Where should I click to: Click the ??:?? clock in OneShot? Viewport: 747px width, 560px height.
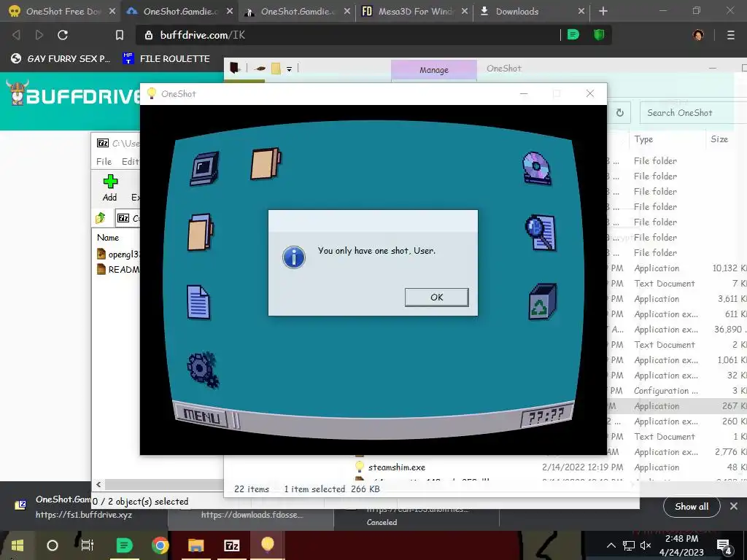tap(546, 416)
